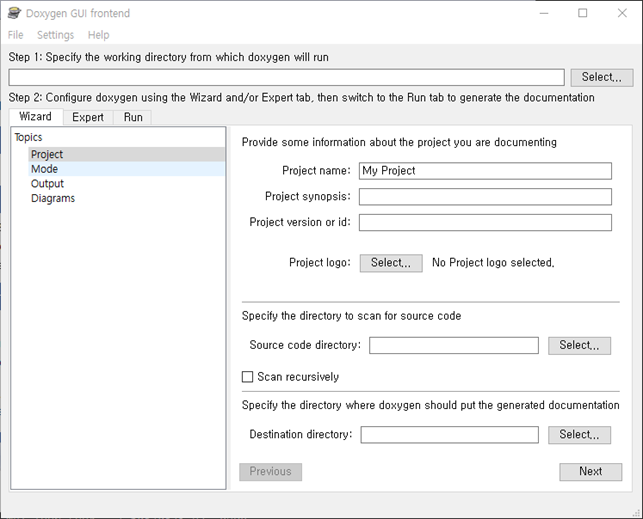The width and height of the screenshot is (643, 519).
Task: Open the File menu
Action: 16,35
